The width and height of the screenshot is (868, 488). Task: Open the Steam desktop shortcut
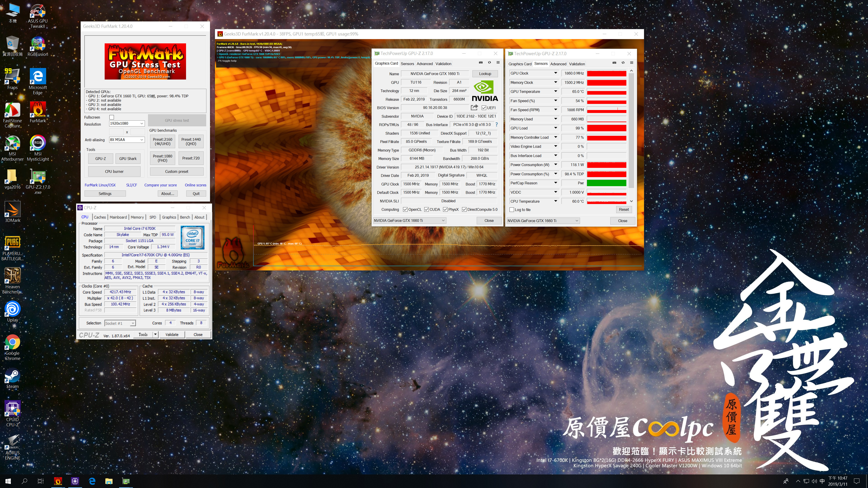click(12, 379)
